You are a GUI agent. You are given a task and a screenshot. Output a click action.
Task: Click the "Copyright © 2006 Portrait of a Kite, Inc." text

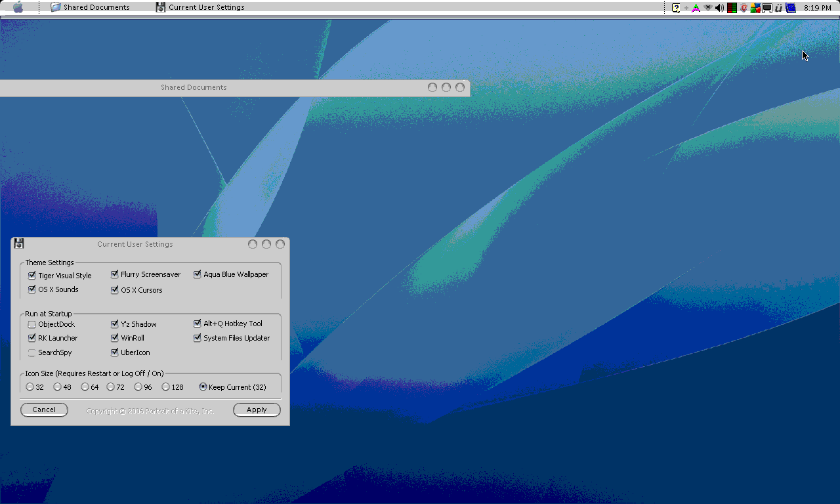pyautogui.click(x=150, y=411)
